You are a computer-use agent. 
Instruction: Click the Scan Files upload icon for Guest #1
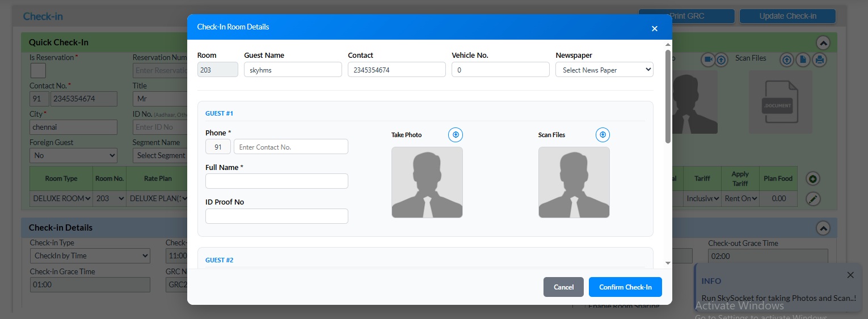pos(602,135)
